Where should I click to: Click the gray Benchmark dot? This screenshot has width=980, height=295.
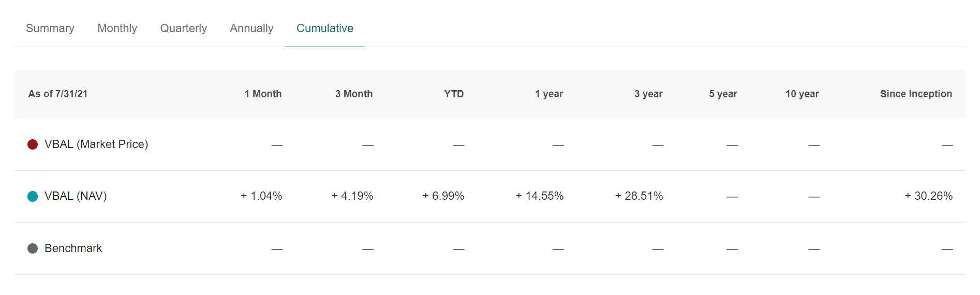(x=33, y=248)
